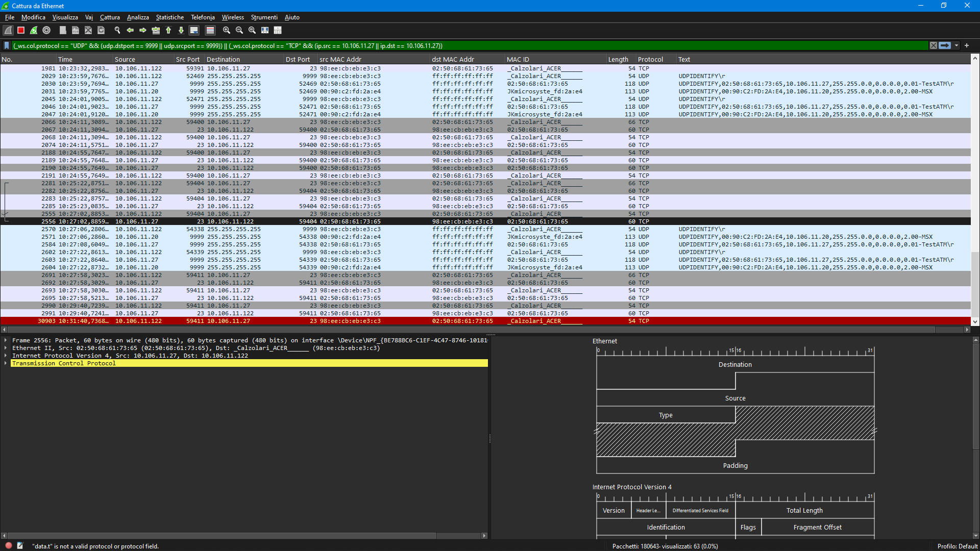Sort by the No. column header
The image size is (980, 551).
[28, 60]
